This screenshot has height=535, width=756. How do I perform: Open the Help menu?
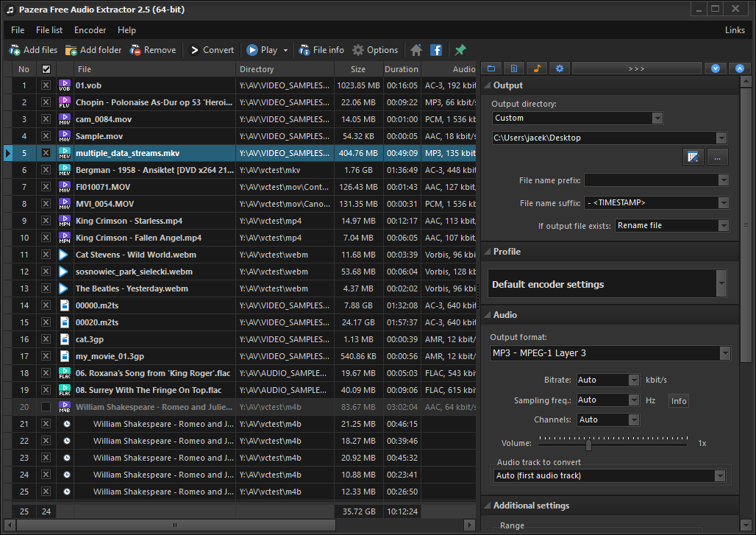tap(126, 30)
